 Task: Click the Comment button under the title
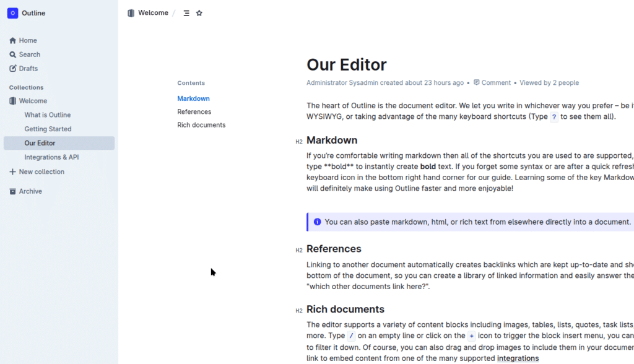492,83
